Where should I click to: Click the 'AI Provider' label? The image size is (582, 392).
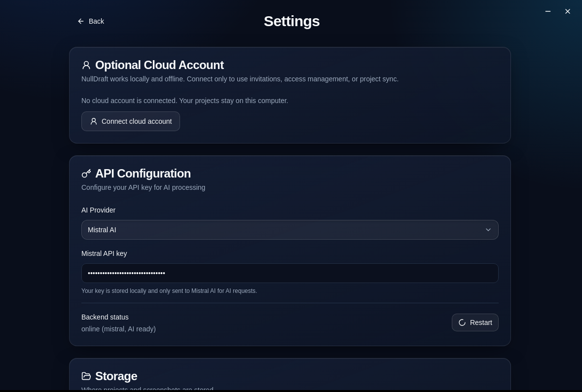click(x=98, y=210)
